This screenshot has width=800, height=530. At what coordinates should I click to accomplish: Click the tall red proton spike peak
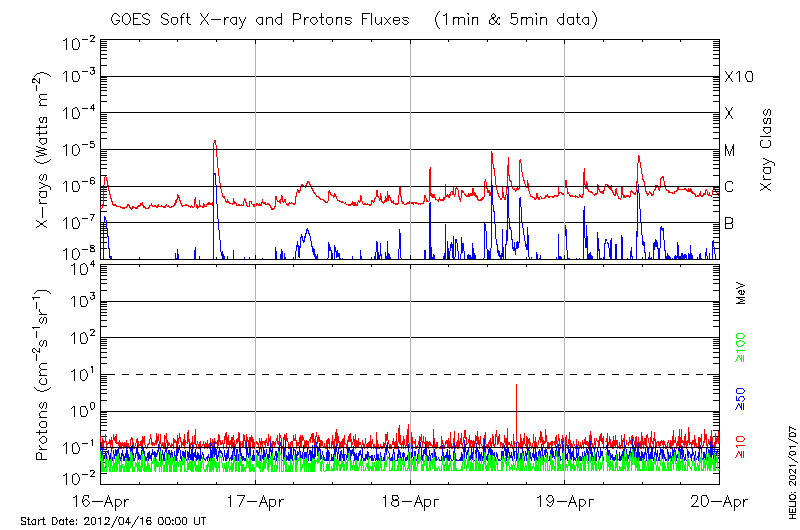pyautogui.click(x=516, y=386)
